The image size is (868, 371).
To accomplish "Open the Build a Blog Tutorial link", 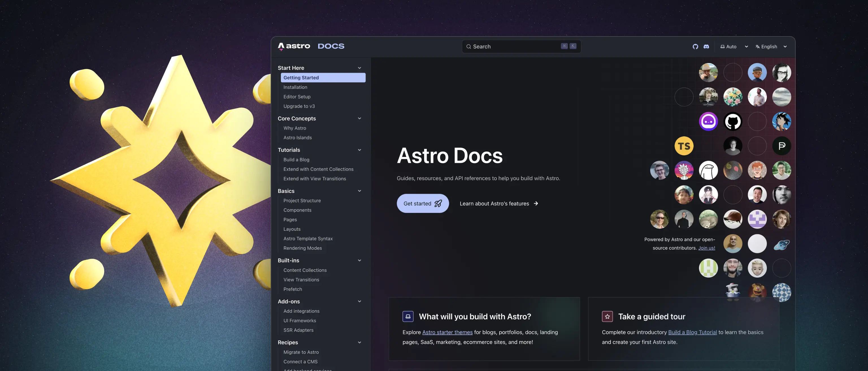I will tap(693, 332).
